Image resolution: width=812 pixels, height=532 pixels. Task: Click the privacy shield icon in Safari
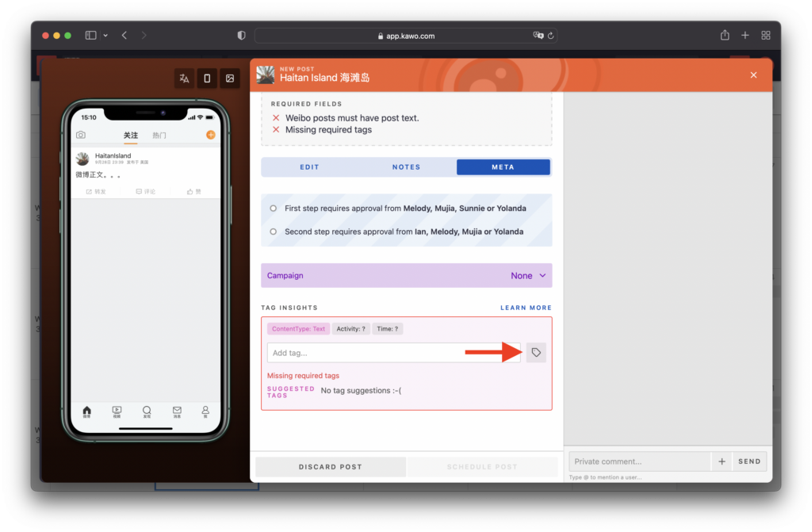(x=241, y=35)
